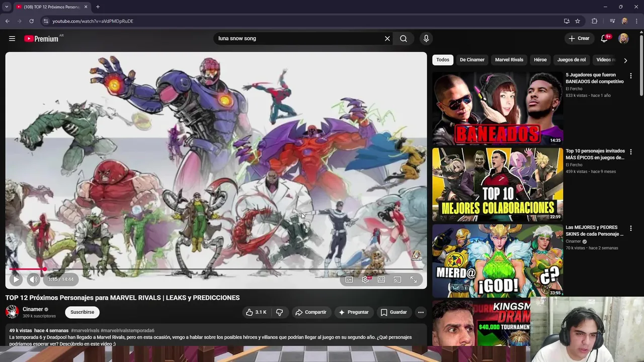644x362 pixels.
Task: Select the Marvel Rivals filter chip
Action: (509, 60)
